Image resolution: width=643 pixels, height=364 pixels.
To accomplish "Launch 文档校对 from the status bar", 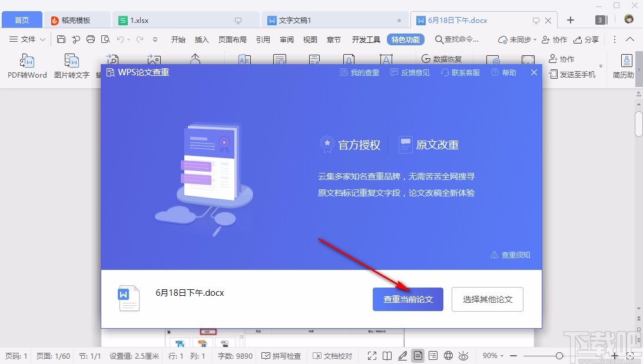I will (334, 356).
